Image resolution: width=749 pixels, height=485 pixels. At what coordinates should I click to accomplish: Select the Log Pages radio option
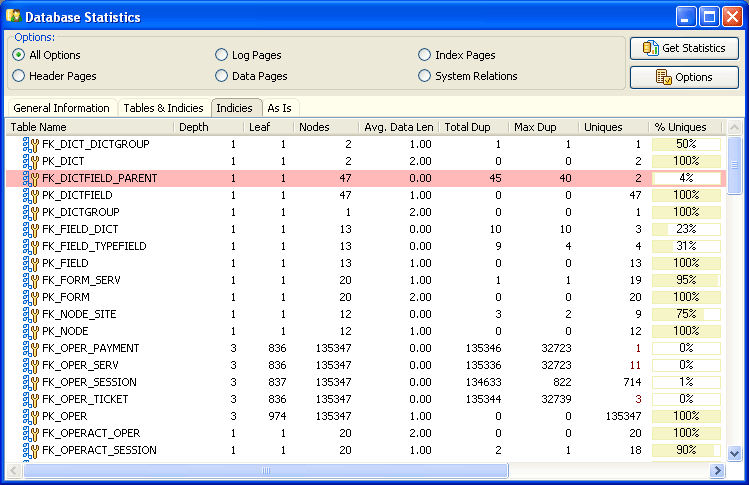[x=222, y=55]
